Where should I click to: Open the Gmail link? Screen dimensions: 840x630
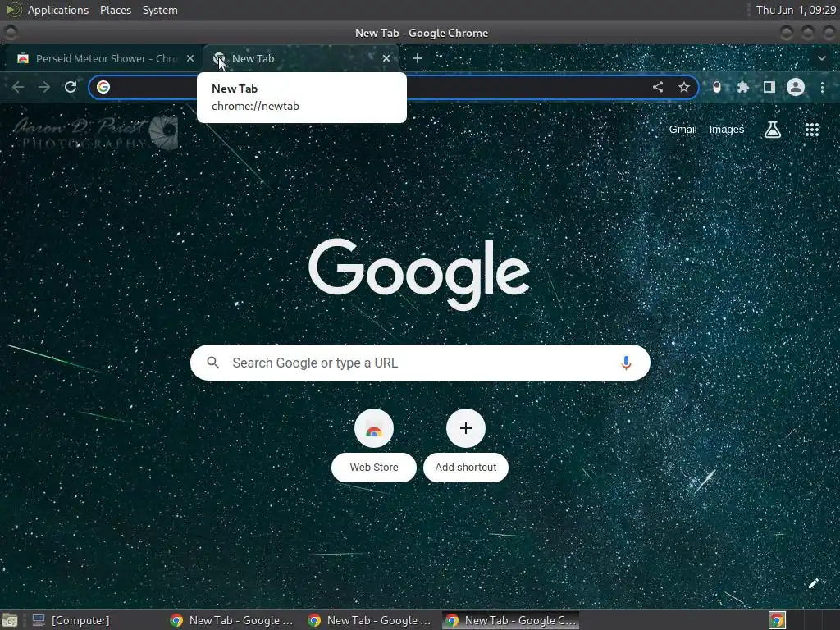coord(682,129)
